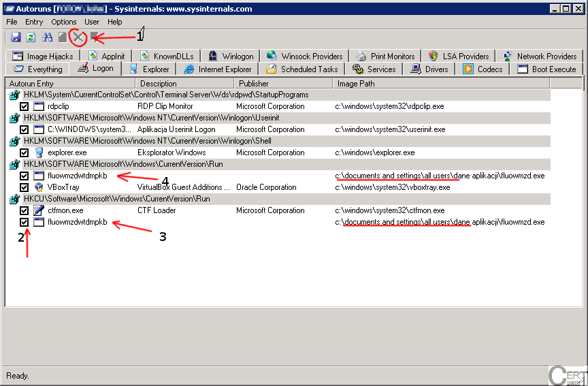Screen dimensions: 588x386
Task: Sort by Description column header
Action: tap(184, 84)
